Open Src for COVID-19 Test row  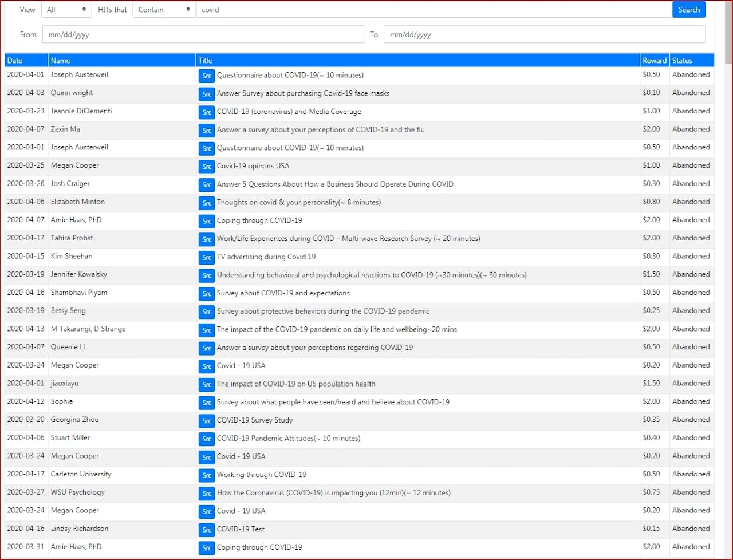207,529
